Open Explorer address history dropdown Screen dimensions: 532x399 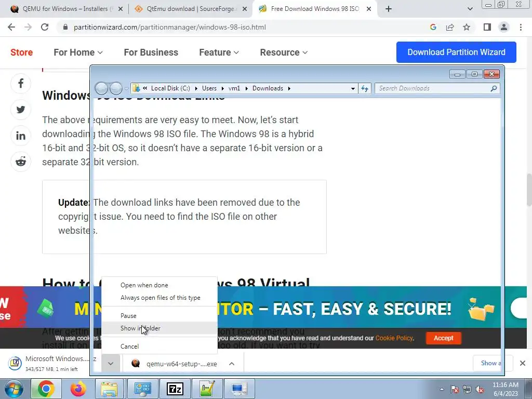[353, 88]
